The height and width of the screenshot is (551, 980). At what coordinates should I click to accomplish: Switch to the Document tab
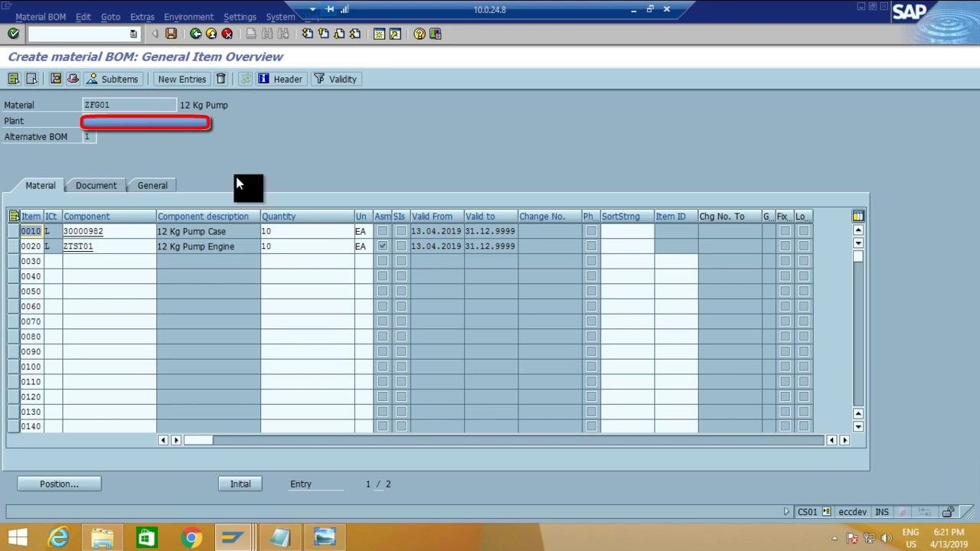pos(96,185)
